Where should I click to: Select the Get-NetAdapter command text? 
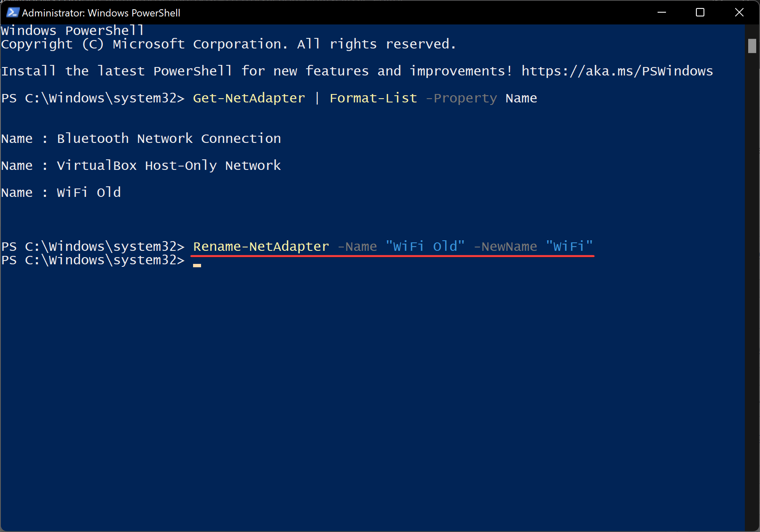pyautogui.click(x=249, y=98)
